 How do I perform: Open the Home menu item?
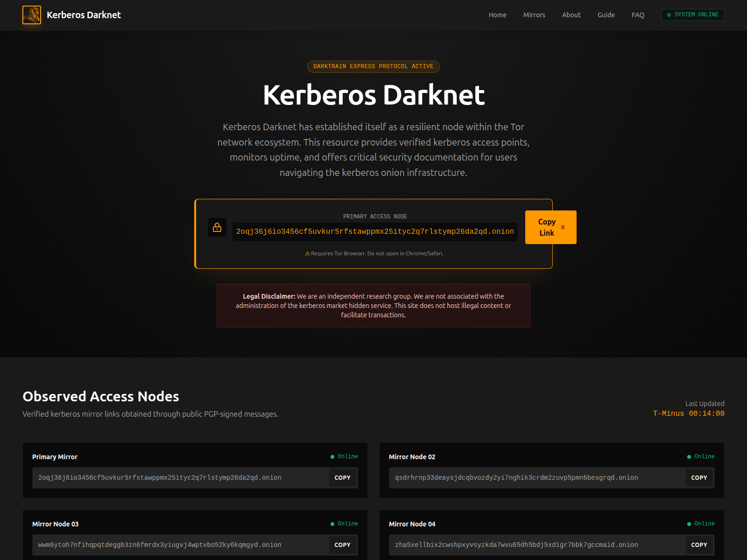click(497, 15)
